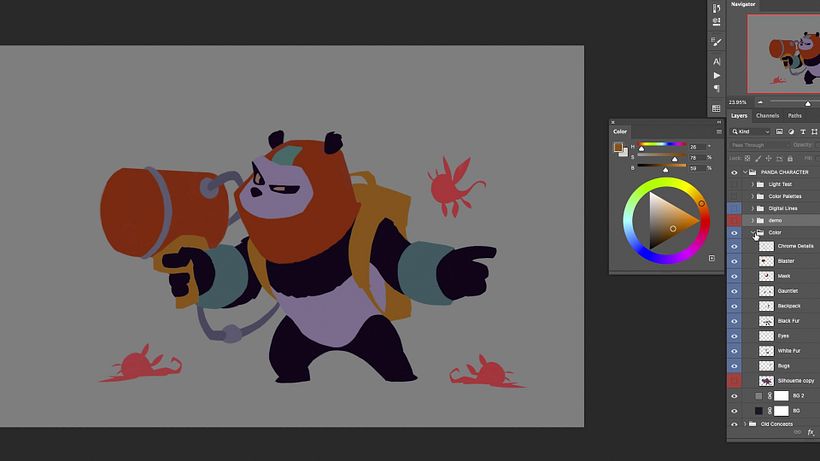The height and width of the screenshot is (461, 820).
Task: Hide the Backpack layer
Action: click(734, 306)
